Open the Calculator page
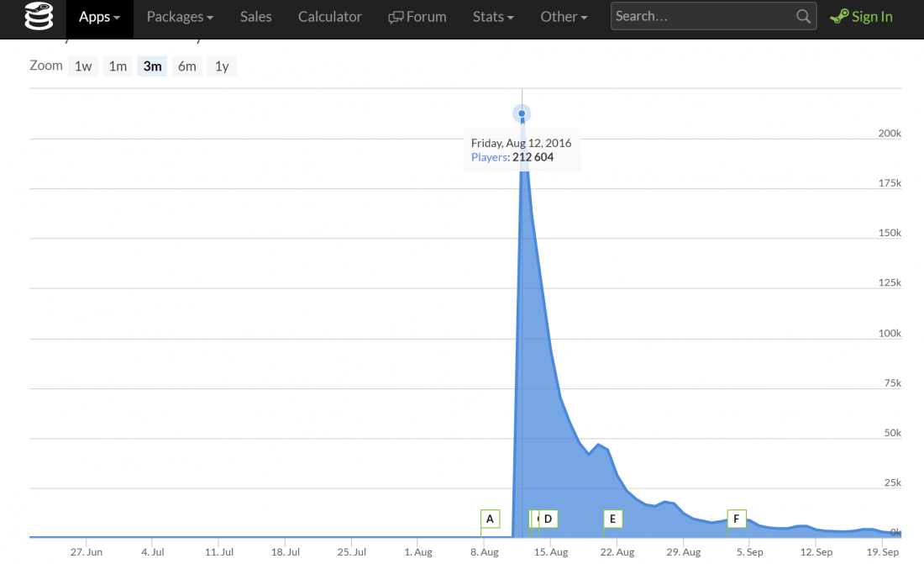The height and width of the screenshot is (564, 924). pos(330,17)
